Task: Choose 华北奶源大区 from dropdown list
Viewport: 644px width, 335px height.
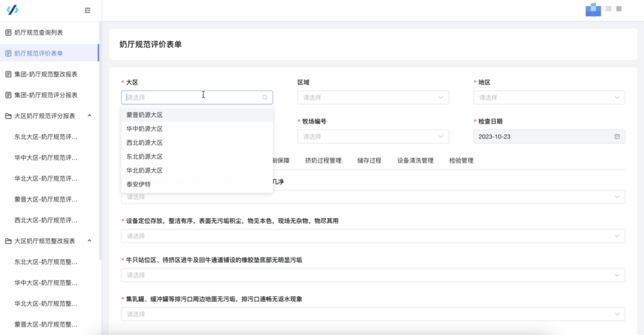Action: tap(197, 171)
